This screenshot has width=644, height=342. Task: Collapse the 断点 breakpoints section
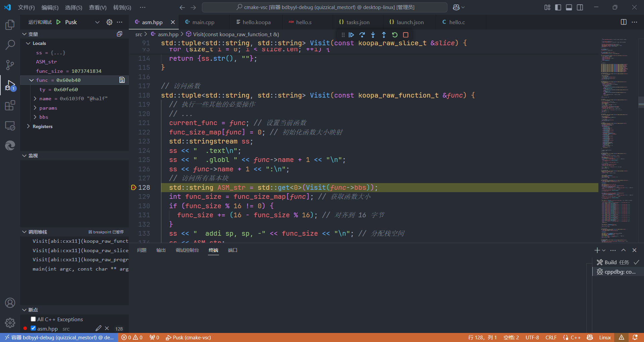24,310
